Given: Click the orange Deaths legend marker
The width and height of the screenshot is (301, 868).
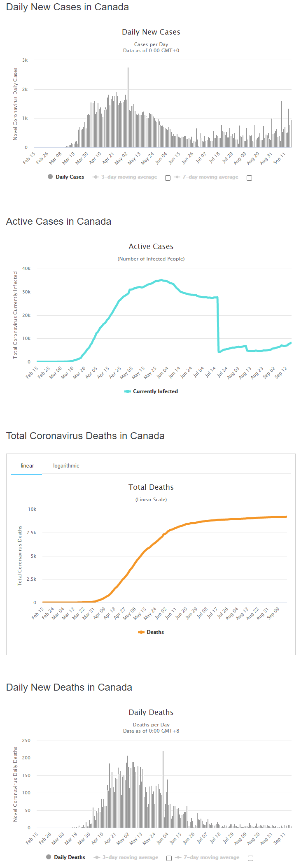Looking at the screenshot, I should point(141,632).
